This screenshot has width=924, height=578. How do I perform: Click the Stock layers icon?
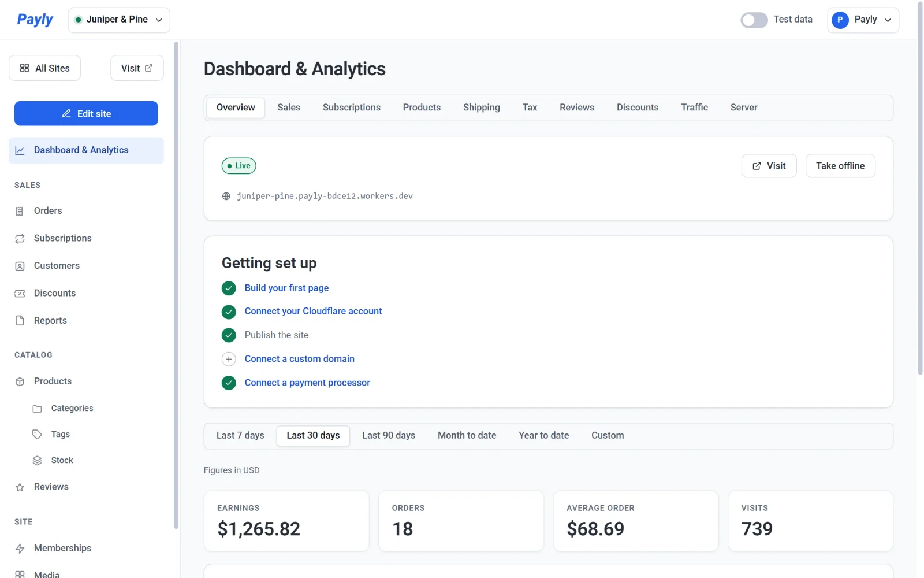(37, 460)
